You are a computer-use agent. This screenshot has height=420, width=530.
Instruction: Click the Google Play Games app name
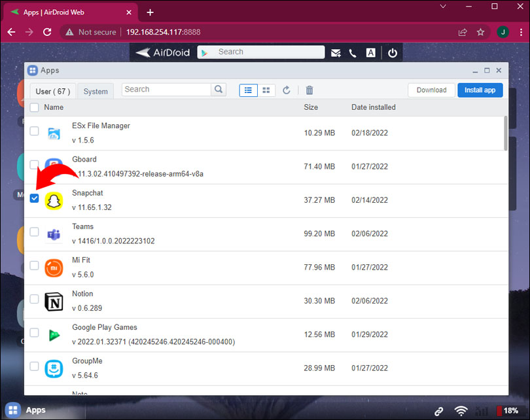click(x=105, y=327)
